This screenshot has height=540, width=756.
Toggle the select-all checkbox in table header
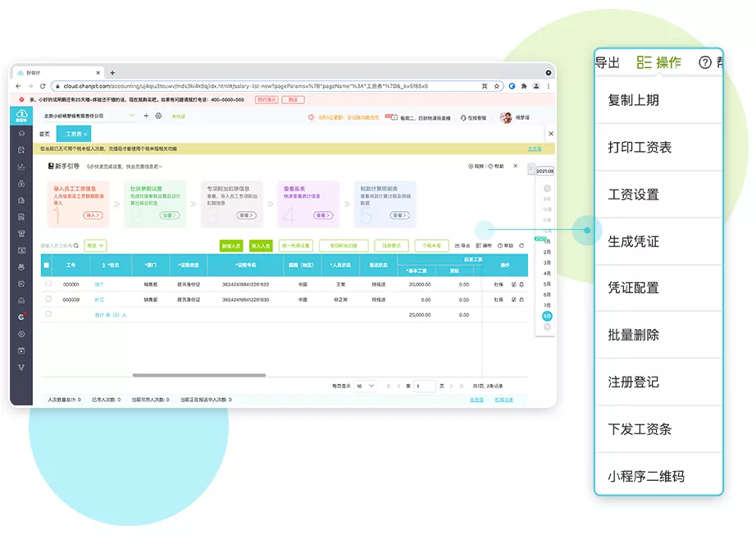click(x=47, y=265)
